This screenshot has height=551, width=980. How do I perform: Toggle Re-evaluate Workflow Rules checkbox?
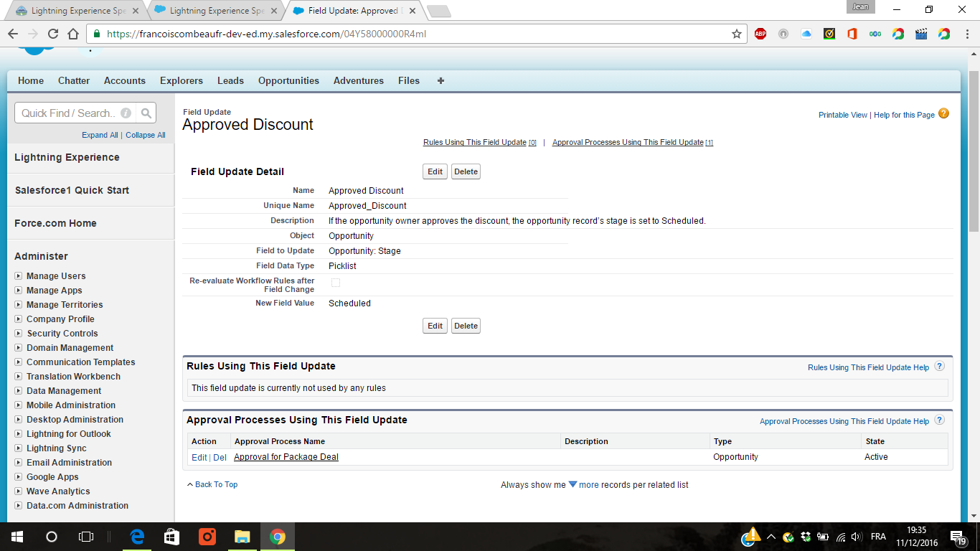coord(336,283)
